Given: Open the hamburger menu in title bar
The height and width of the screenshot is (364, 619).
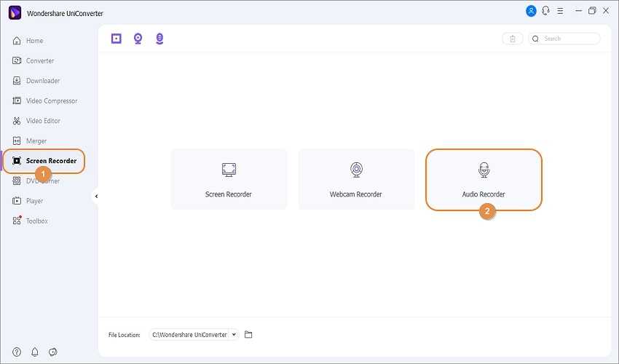Looking at the screenshot, I should coord(560,11).
